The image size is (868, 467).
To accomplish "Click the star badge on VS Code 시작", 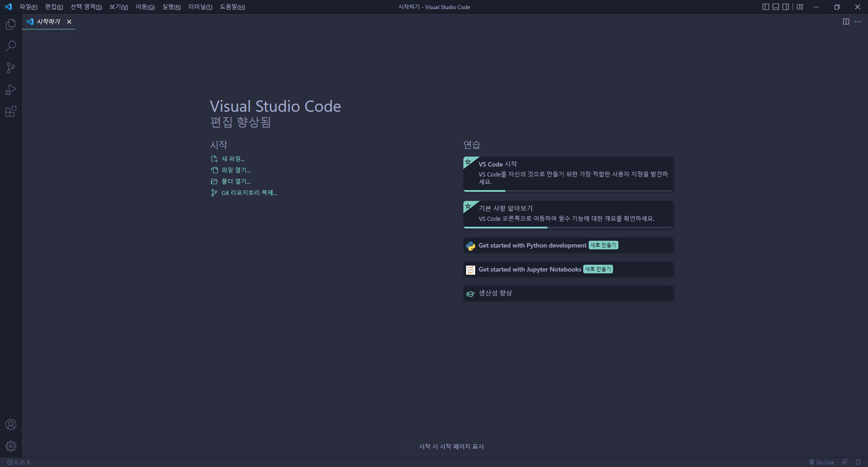I will tap(468, 162).
